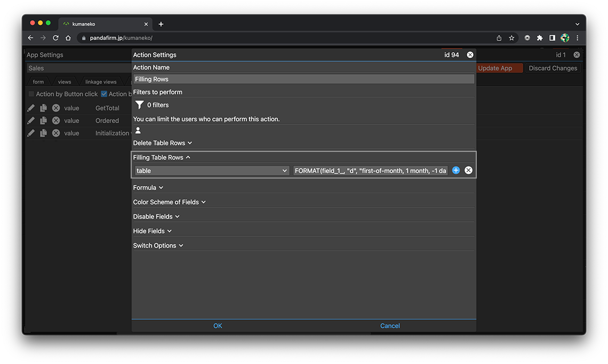Click the Discard Changes button
Screen dimensions: 608x364
click(x=553, y=68)
